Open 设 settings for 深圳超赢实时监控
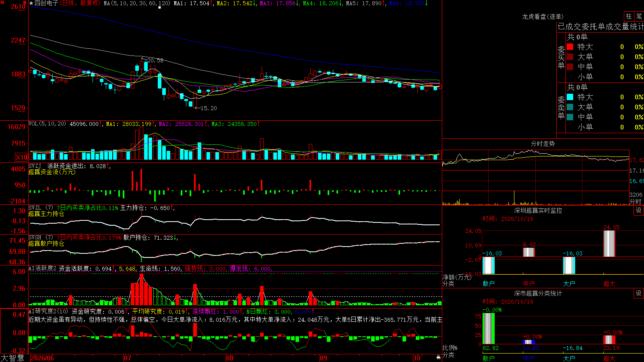This screenshot has width=644, height=362. [639, 210]
